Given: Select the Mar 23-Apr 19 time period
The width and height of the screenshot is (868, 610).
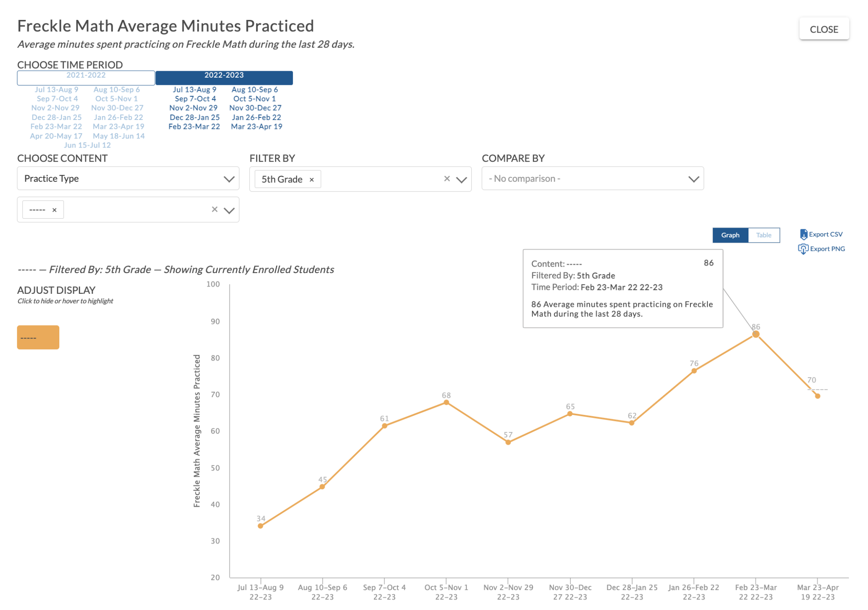Looking at the screenshot, I should tap(257, 126).
